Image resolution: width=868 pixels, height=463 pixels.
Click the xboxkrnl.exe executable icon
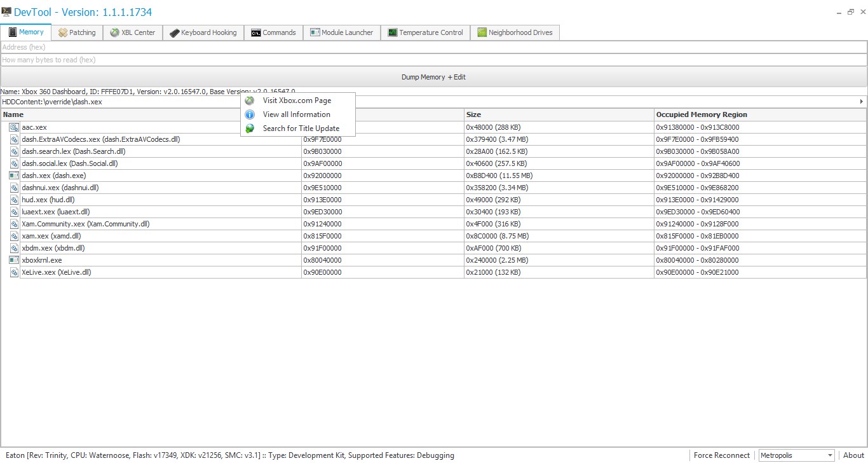pos(14,260)
